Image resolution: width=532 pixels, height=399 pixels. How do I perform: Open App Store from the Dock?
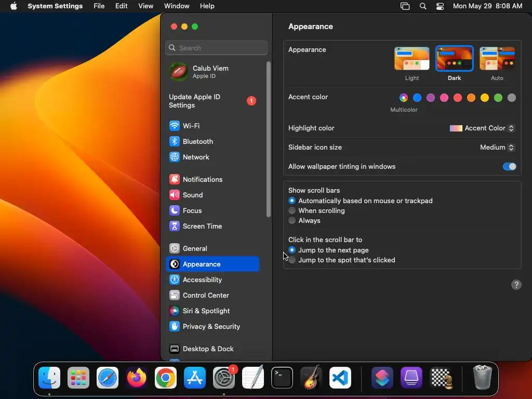point(195,378)
